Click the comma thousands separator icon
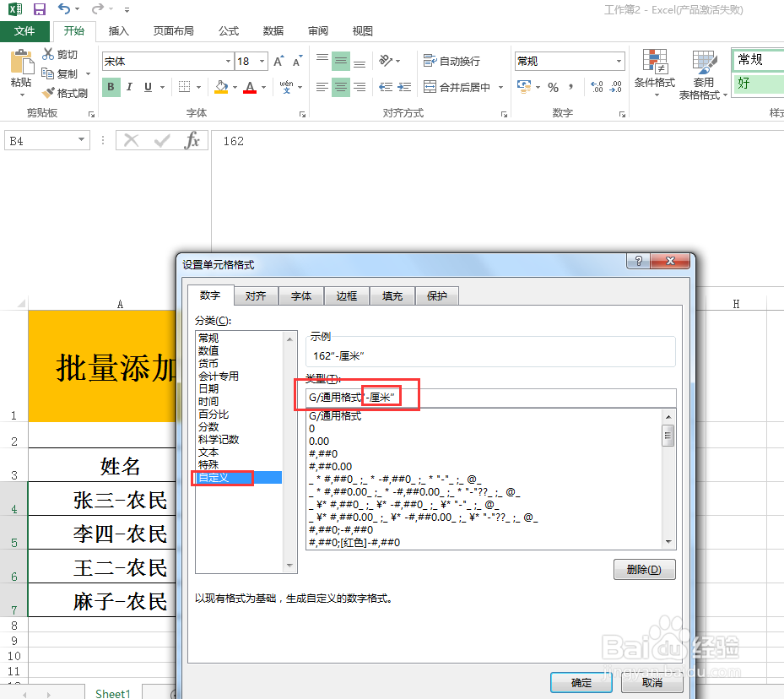This screenshot has width=784, height=699. tap(572, 87)
